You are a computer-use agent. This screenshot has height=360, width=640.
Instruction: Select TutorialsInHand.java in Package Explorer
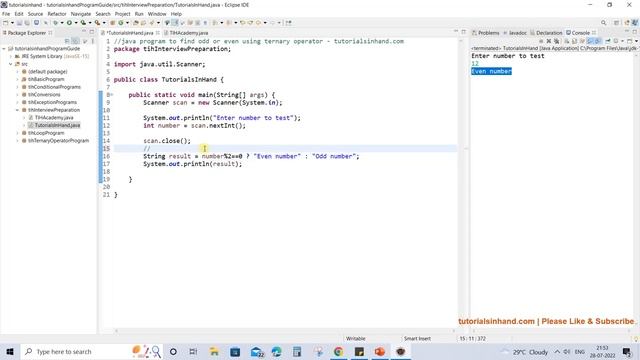point(57,125)
